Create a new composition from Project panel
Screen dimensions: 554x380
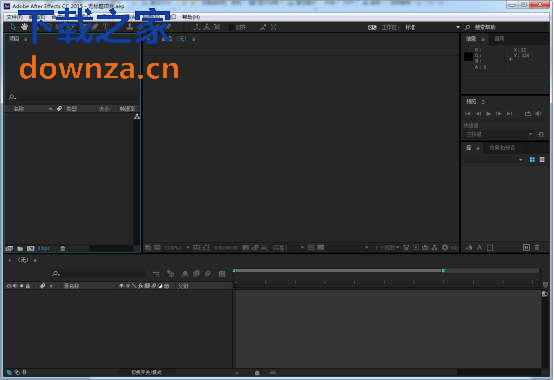(x=31, y=249)
